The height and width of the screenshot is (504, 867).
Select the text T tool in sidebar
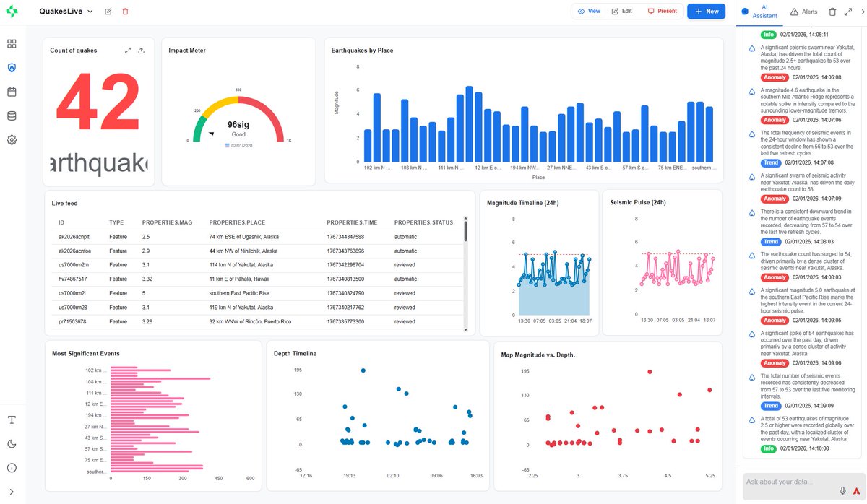pos(12,420)
